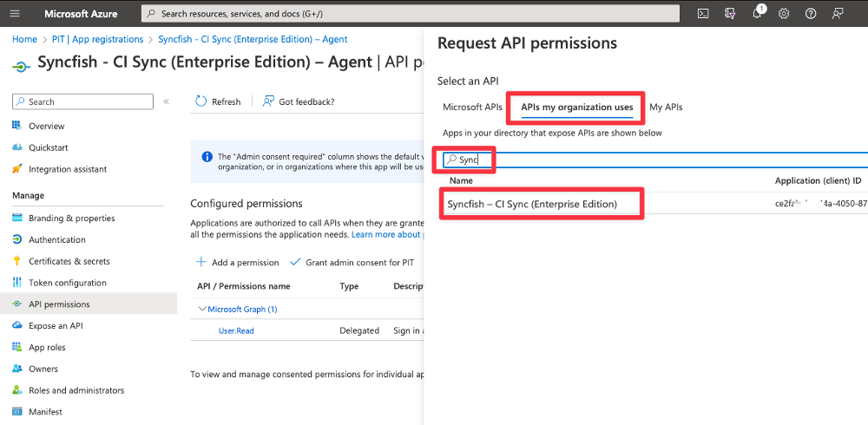This screenshot has width=868, height=425.
Task: Open Manifest menu item
Action: tap(45, 412)
